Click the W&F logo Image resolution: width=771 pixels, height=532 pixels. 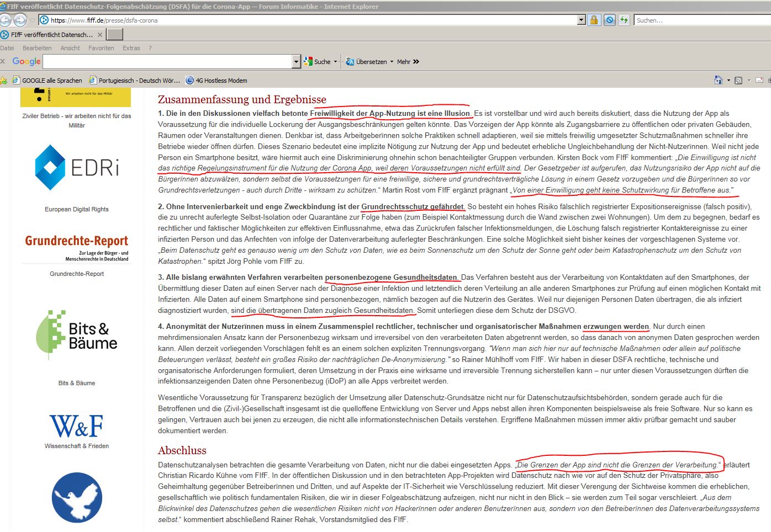(x=77, y=427)
